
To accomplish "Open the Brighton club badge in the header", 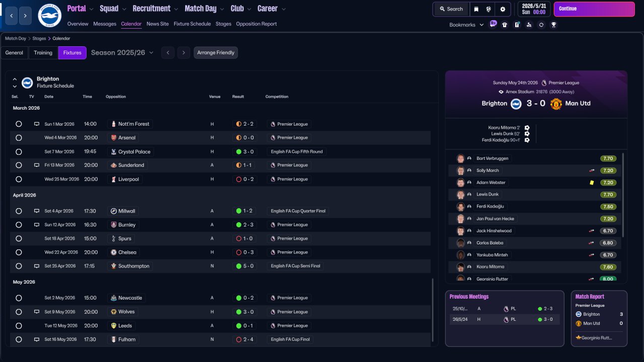I will pos(49,16).
